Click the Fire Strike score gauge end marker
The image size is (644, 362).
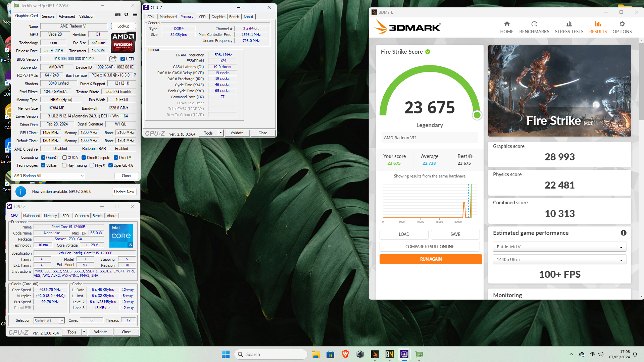[x=477, y=115]
